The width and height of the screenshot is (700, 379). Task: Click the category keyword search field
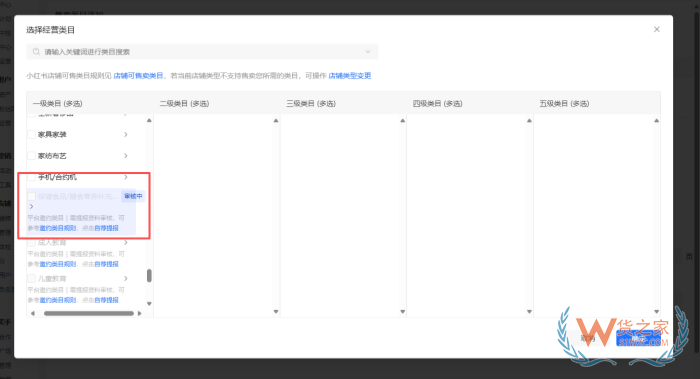202,52
